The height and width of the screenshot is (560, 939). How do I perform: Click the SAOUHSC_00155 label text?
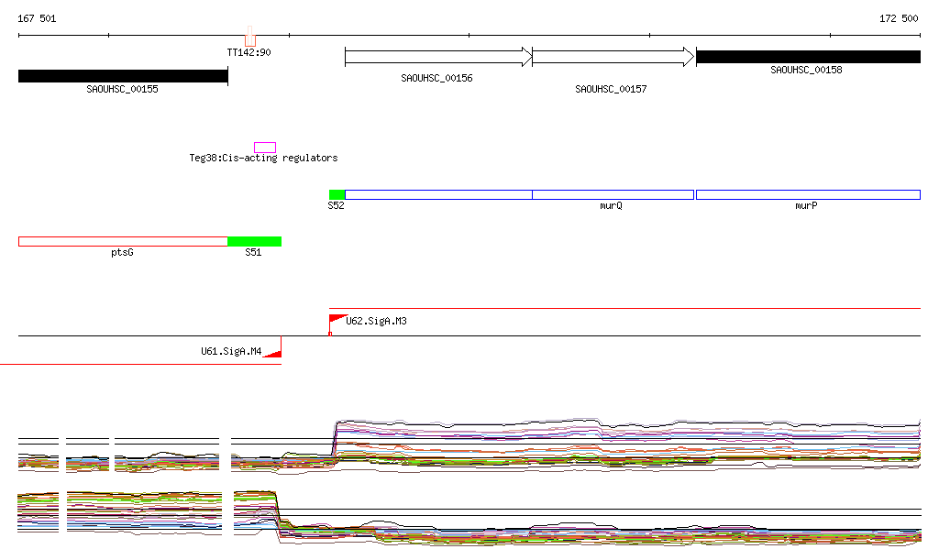(x=122, y=89)
